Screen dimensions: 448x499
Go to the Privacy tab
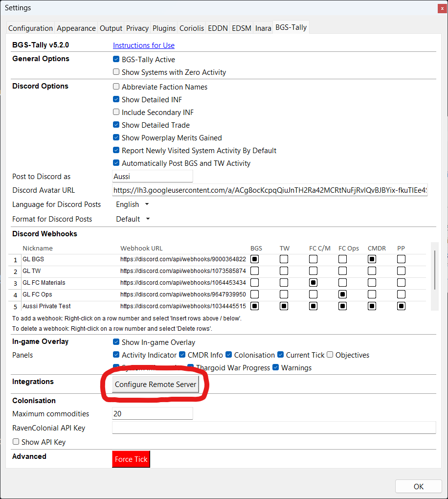[x=137, y=28]
